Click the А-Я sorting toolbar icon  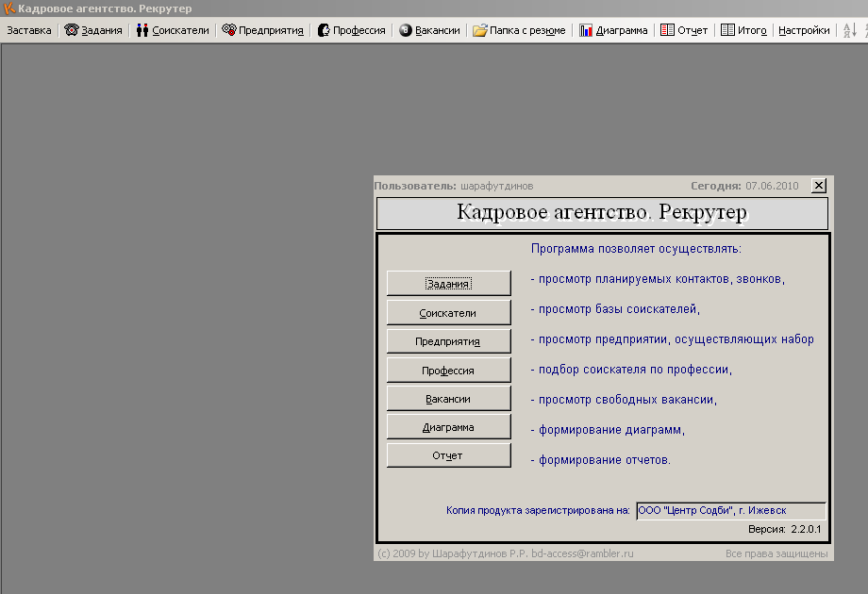point(851,29)
